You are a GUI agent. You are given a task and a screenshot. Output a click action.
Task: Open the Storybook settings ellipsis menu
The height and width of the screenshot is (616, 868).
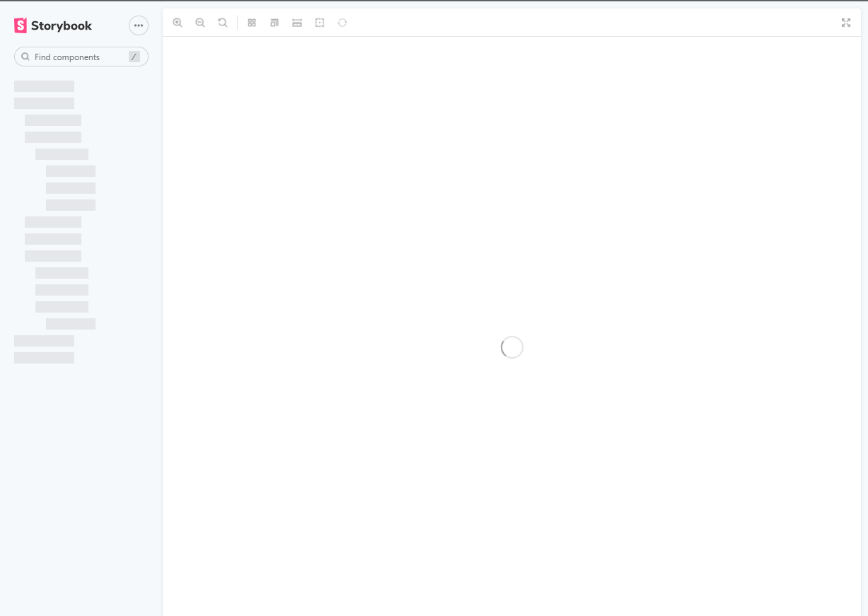pyautogui.click(x=138, y=25)
